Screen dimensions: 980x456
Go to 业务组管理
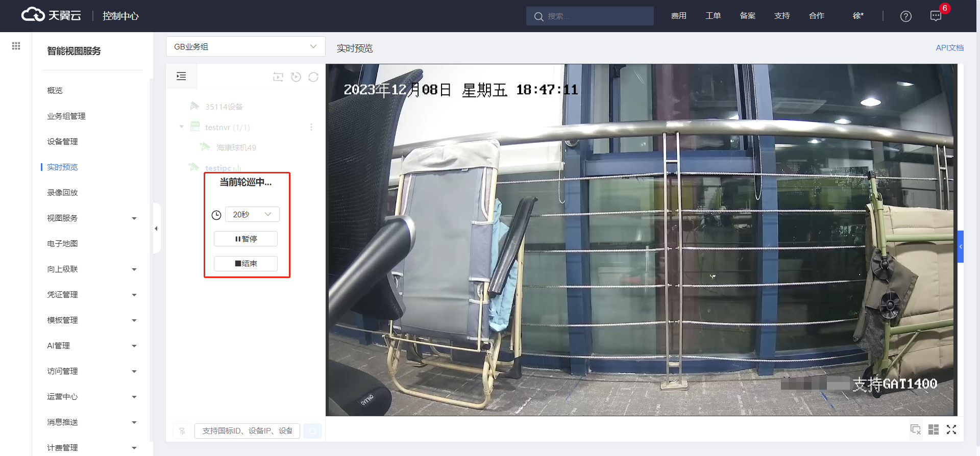[x=66, y=116]
